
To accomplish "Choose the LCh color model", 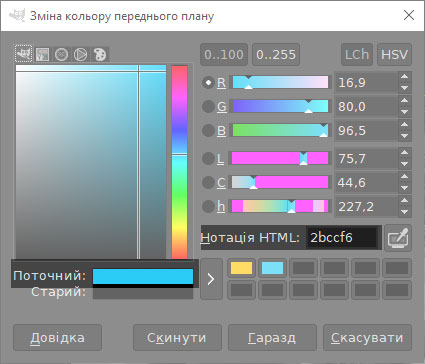I will [x=357, y=54].
